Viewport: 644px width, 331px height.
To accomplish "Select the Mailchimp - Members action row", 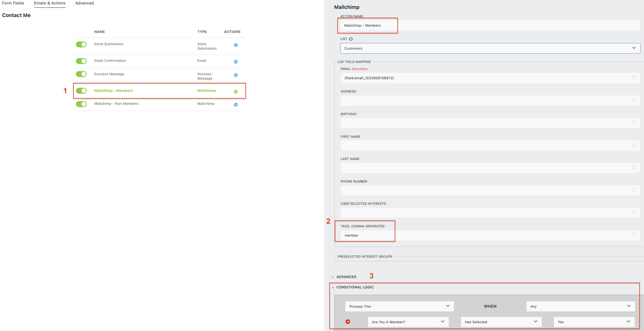I will (x=113, y=91).
